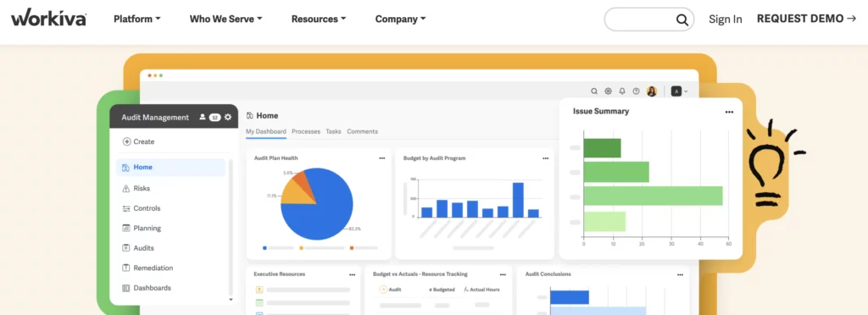Image resolution: width=868 pixels, height=315 pixels.
Task: Click inside the site search field
Action: [x=648, y=19]
